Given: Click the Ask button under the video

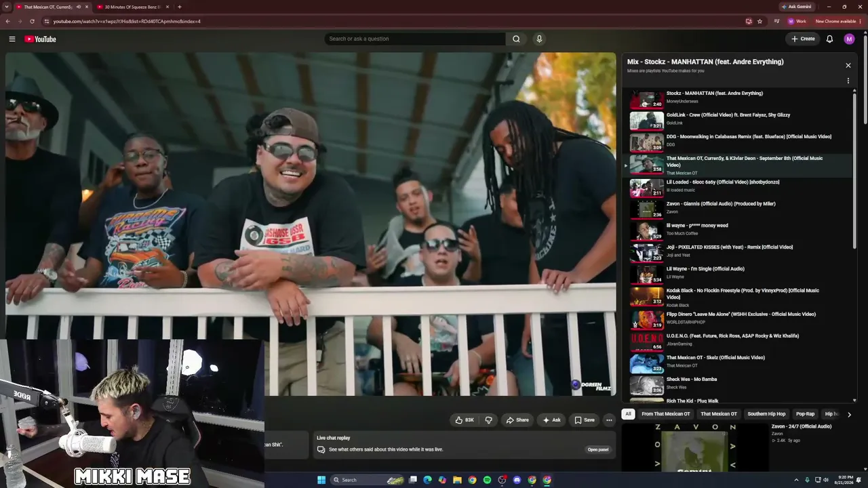Looking at the screenshot, I should pos(551,420).
